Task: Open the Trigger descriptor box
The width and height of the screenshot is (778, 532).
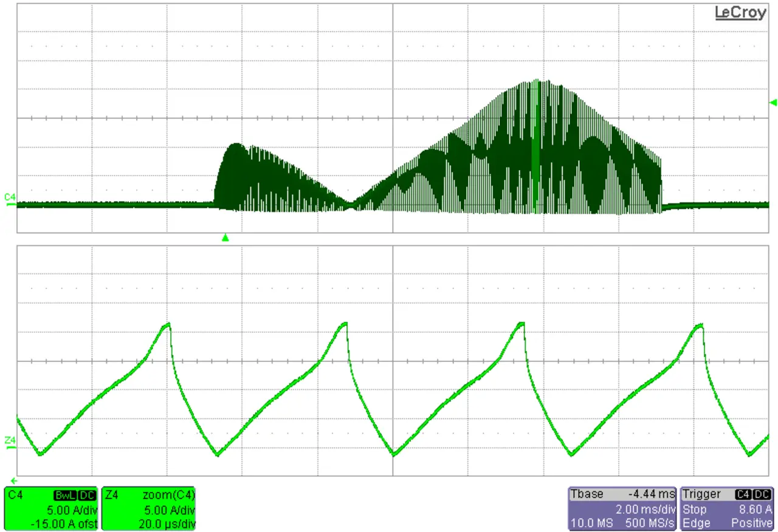Action: click(727, 508)
